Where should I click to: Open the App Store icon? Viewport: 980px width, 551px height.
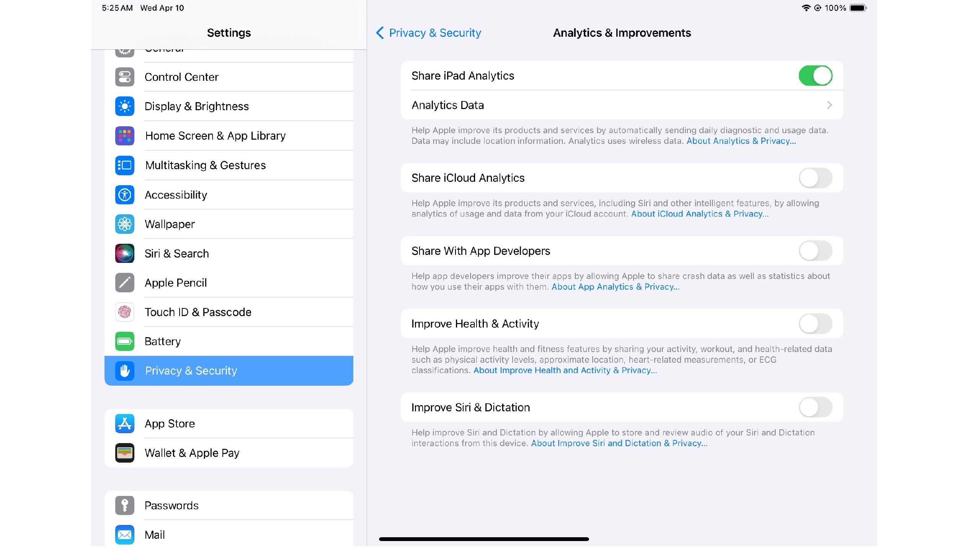[x=124, y=424]
